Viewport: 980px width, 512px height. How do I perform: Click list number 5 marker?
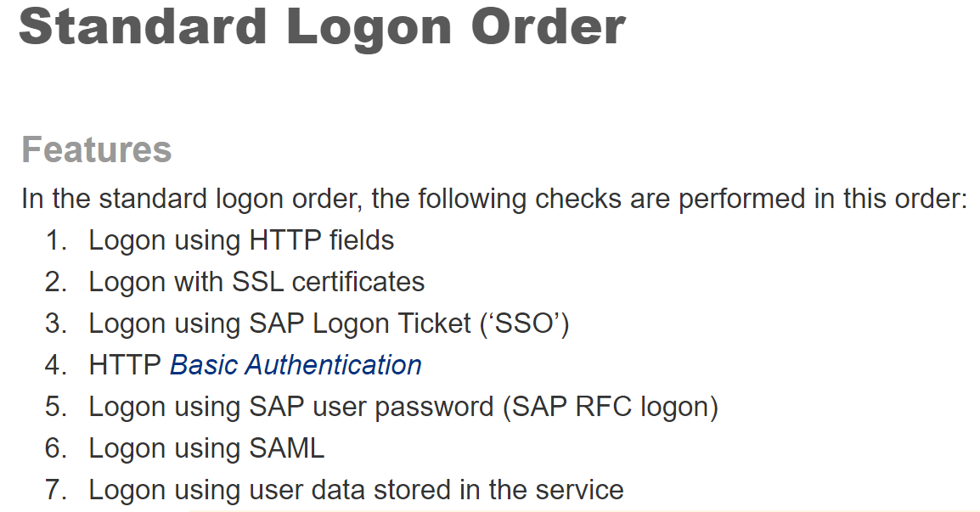click(56, 407)
